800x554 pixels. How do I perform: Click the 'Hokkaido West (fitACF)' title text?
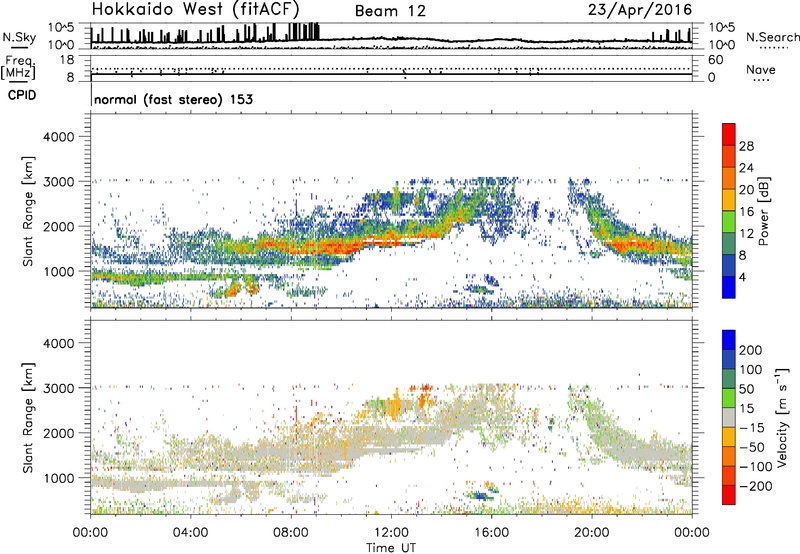point(195,9)
